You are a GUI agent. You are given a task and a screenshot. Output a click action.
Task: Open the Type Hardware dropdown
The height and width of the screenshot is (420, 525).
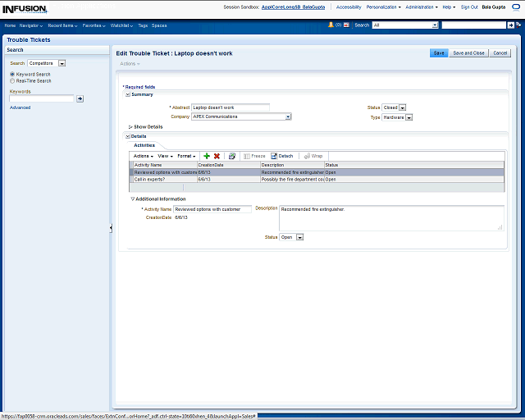[409, 117]
